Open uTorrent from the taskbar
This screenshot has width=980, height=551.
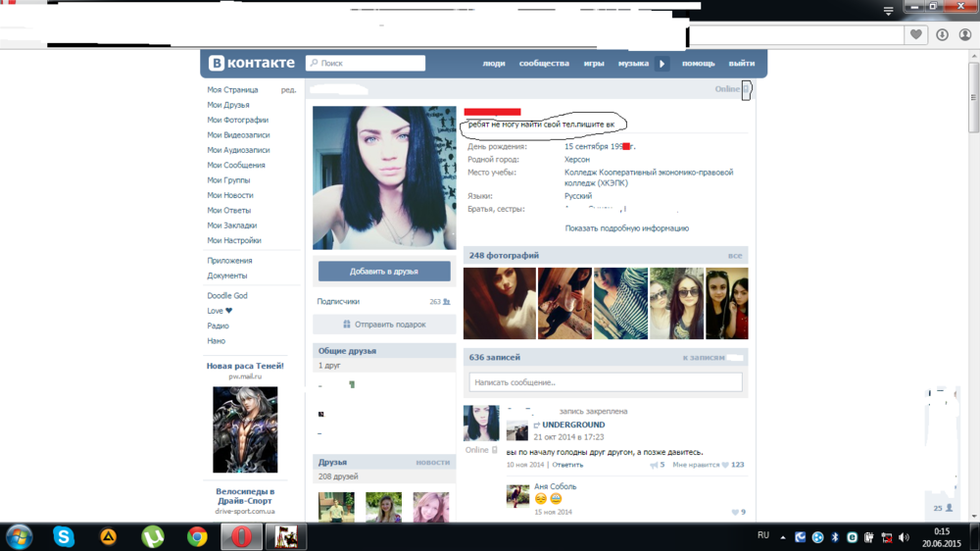pyautogui.click(x=152, y=536)
